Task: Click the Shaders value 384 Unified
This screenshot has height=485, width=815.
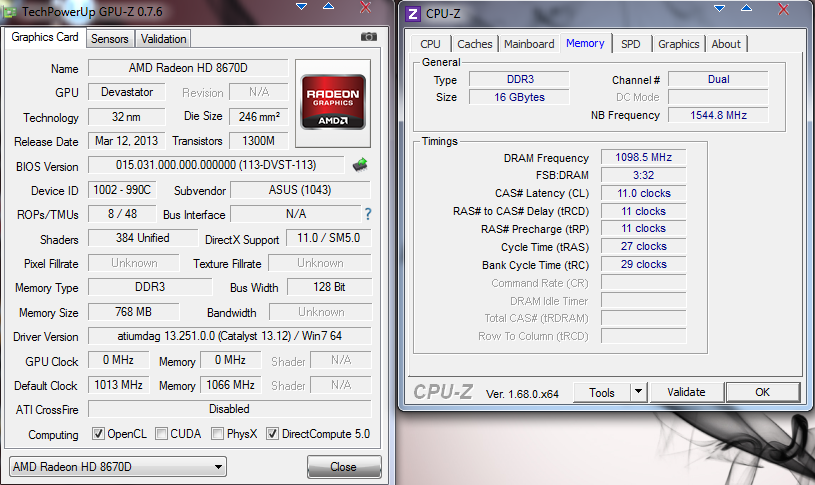Action: (143, 238)
